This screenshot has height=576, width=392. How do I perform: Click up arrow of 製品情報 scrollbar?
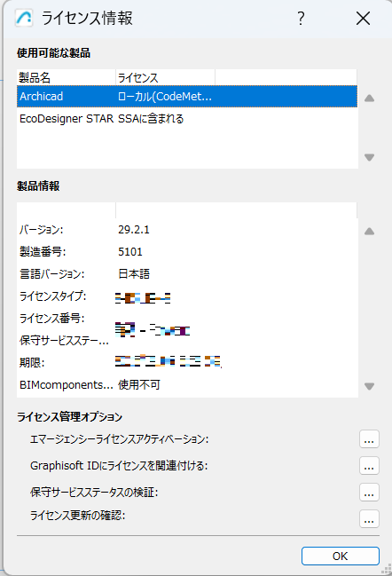coord(369,231)
